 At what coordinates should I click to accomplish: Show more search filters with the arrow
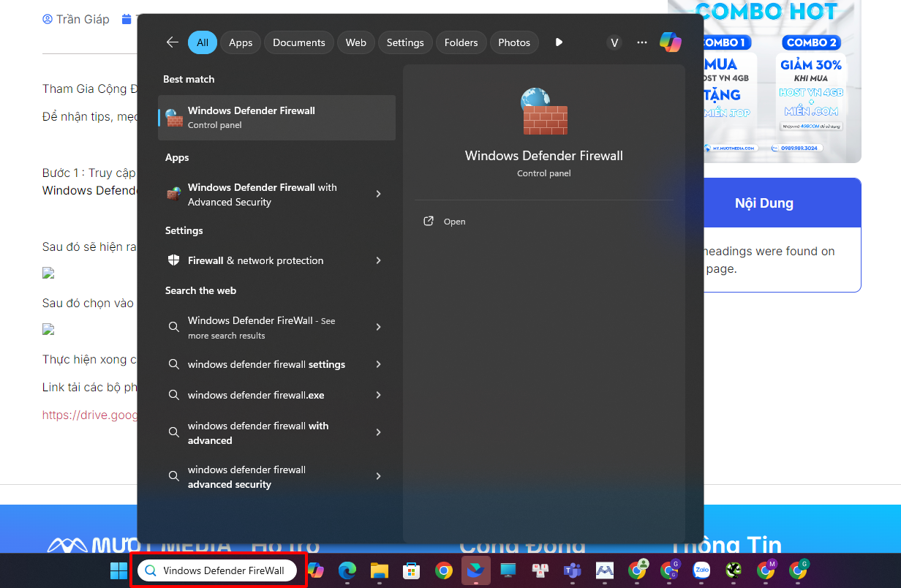click(x=559, y=42)
